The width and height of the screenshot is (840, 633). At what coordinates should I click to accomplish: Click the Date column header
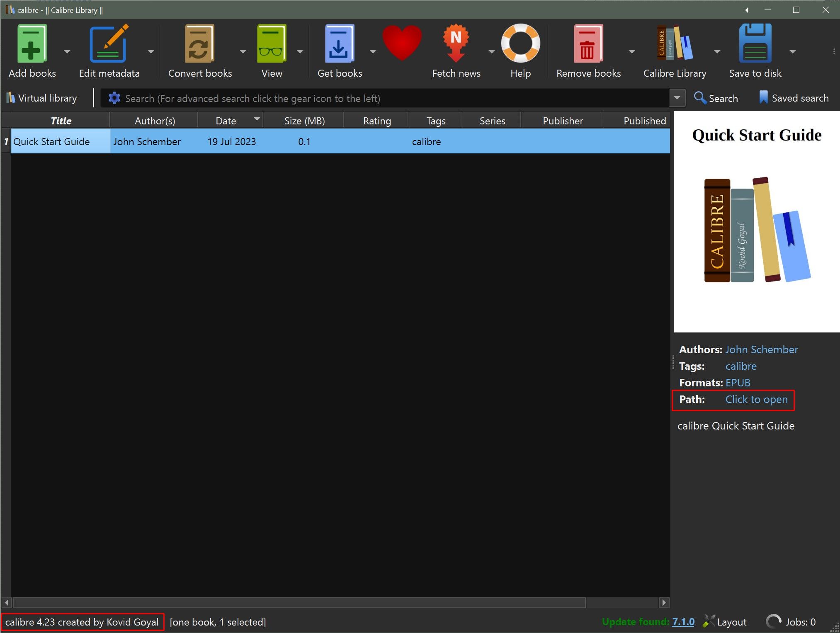(x=226, y=121)
